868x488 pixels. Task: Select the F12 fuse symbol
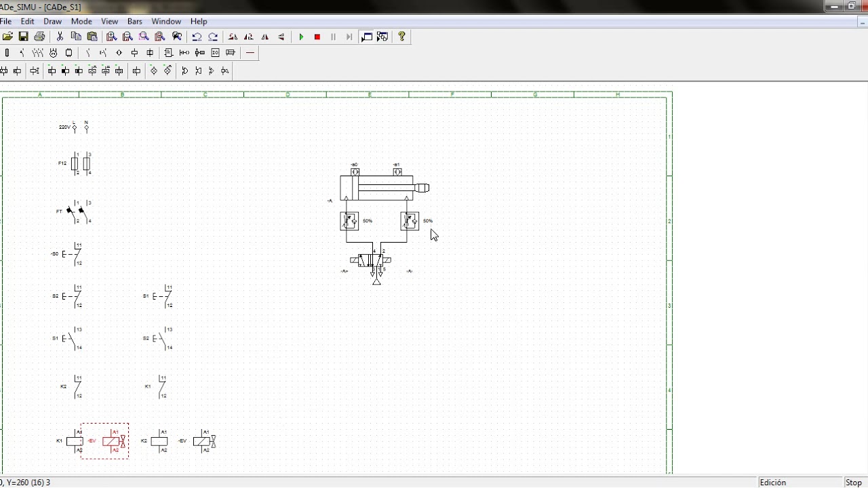(x=81, y=163)
